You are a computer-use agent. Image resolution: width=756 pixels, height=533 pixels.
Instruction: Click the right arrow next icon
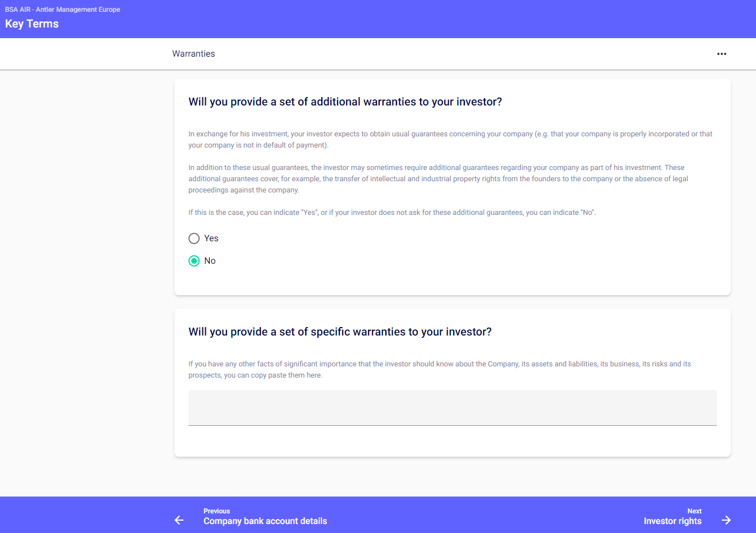pyautogui.click(x=726, y=520)
